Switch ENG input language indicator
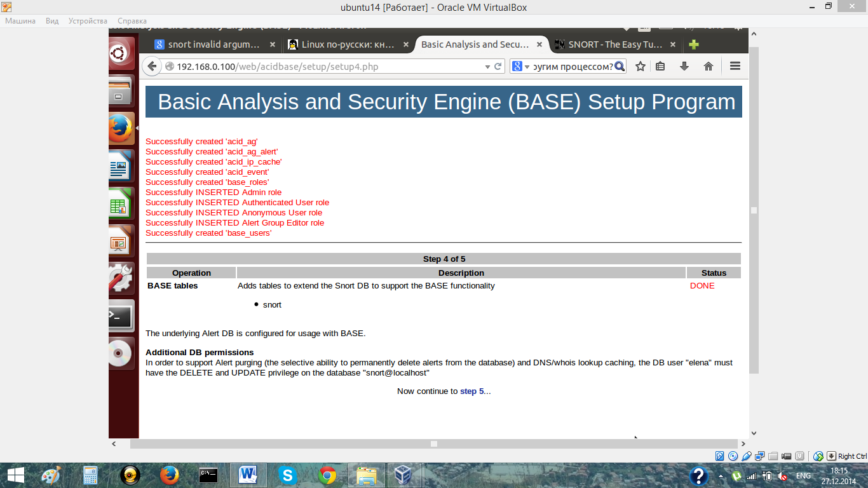The image size is (868, 488). 803,476
